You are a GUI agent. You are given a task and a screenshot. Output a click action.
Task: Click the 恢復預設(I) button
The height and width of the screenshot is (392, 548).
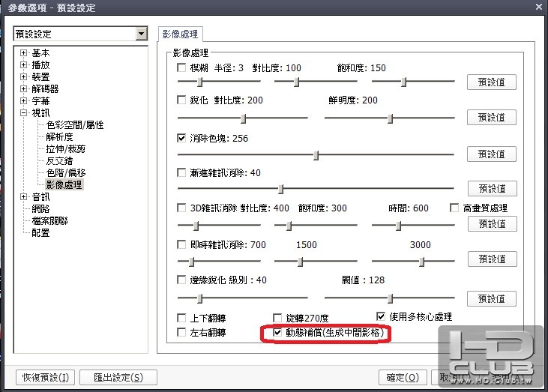pos(46,377)
